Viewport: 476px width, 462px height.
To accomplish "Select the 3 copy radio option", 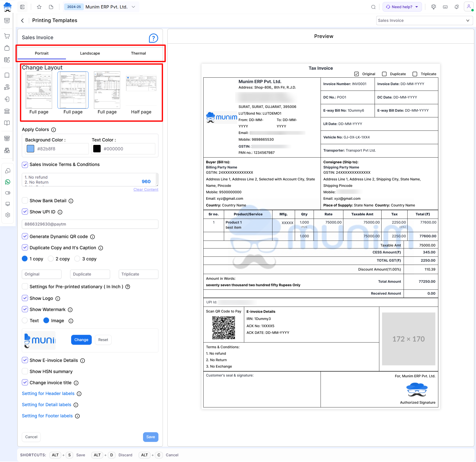I will coord(77,259).
